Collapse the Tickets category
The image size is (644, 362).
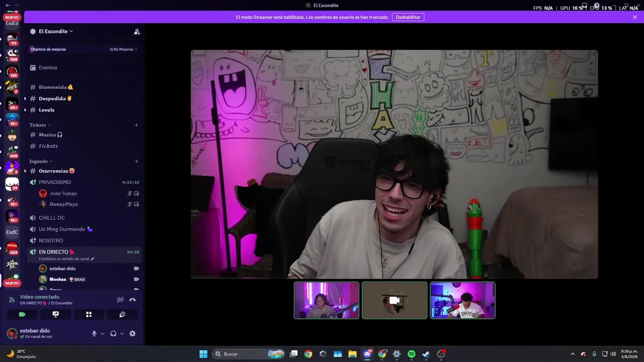pos(40,125)
